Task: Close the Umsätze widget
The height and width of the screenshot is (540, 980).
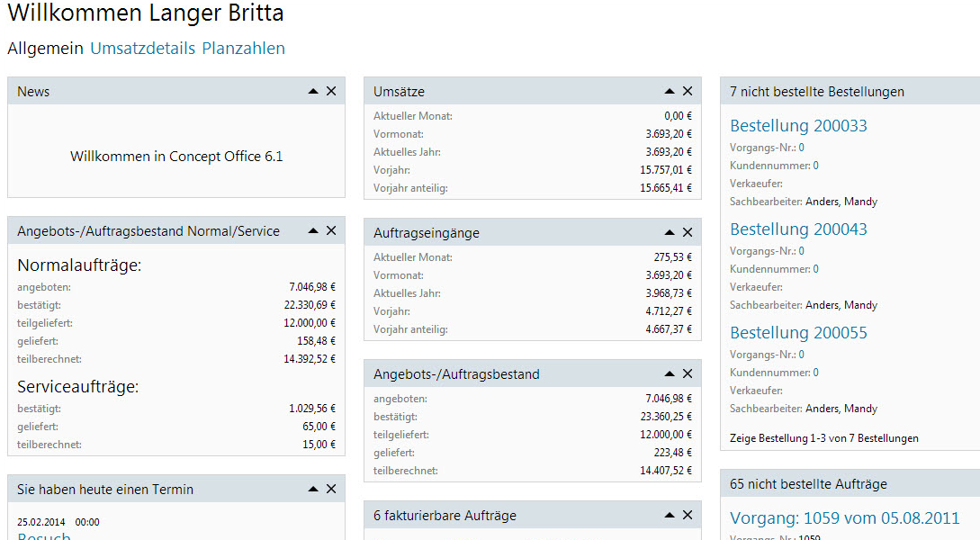Action: click(688, 91)
